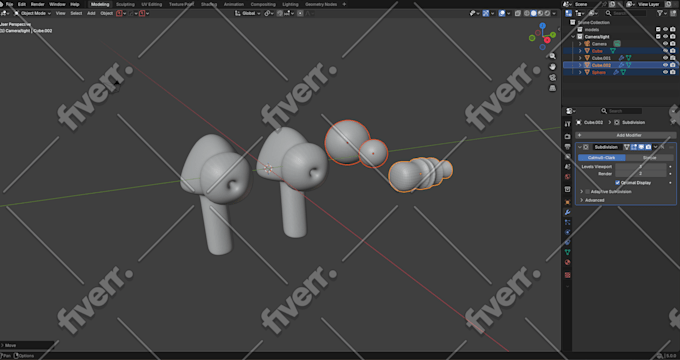Uncheck Optimal Display checkbox
Image resolution: width=680 pixels, height=360 pixels.
pyautogui.click(x=618, y=183)
